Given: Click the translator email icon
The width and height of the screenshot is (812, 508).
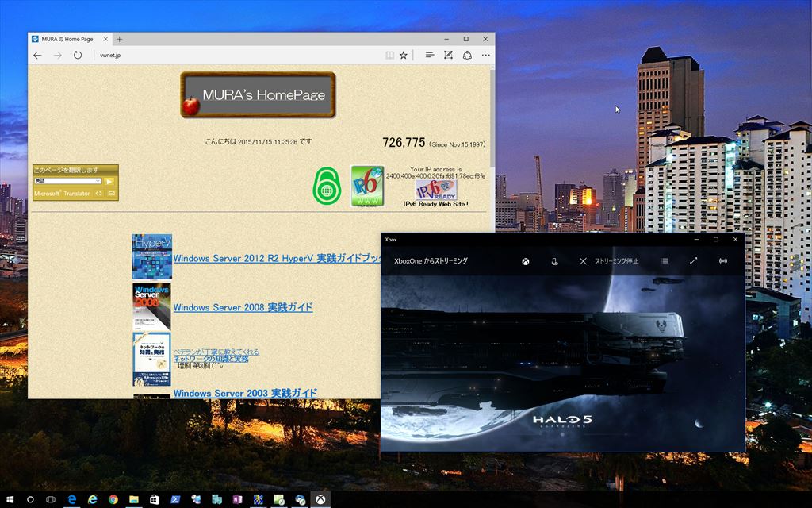Looking at the screenshot, I should pyautogui.click(x=111, y=194).
